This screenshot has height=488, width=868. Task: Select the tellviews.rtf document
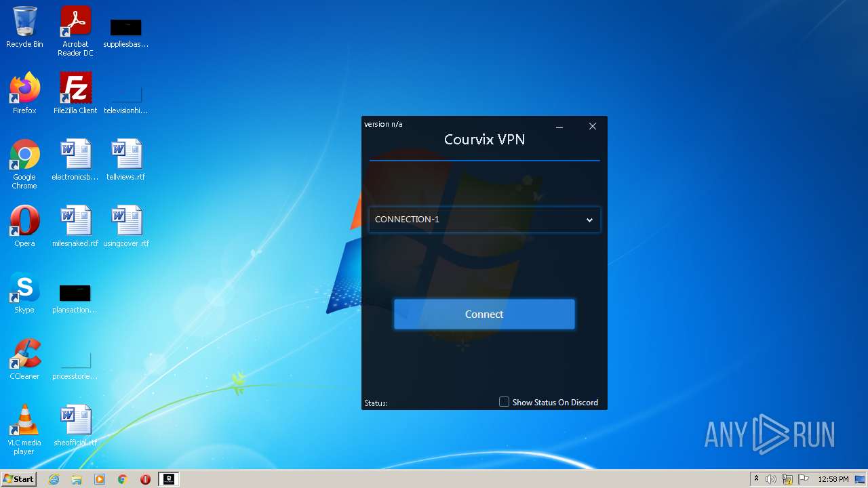pyautogui.click(x=126, y=160)
